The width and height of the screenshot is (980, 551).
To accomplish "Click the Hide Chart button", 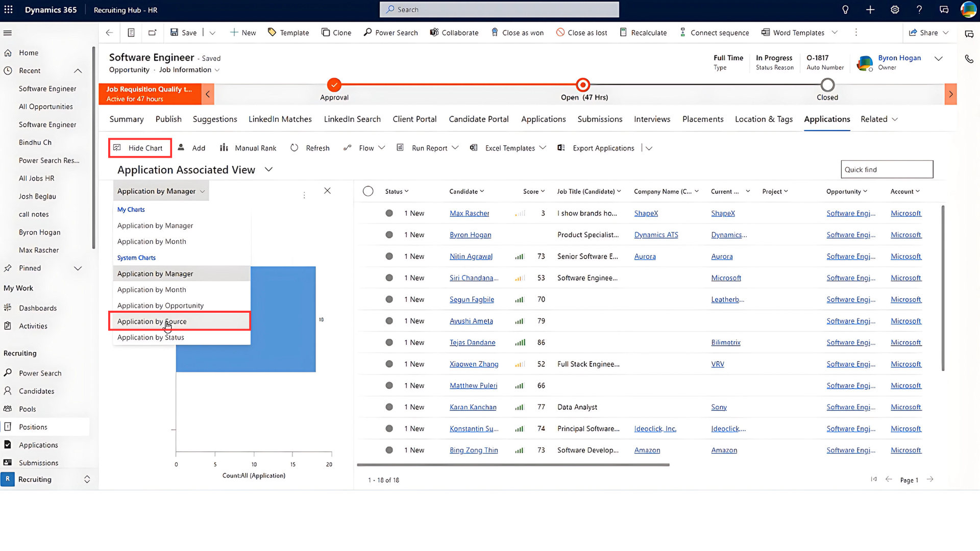I will coord(140,148).
